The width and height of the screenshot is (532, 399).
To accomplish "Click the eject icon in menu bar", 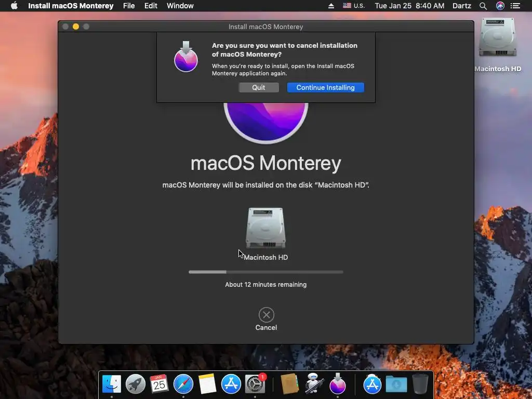I will (331, 6).
